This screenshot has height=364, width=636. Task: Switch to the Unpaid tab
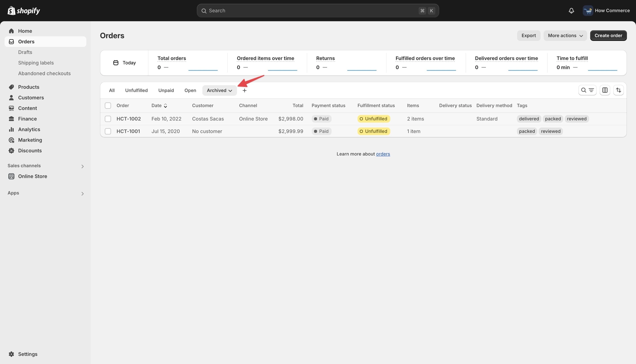click(166, 91)
